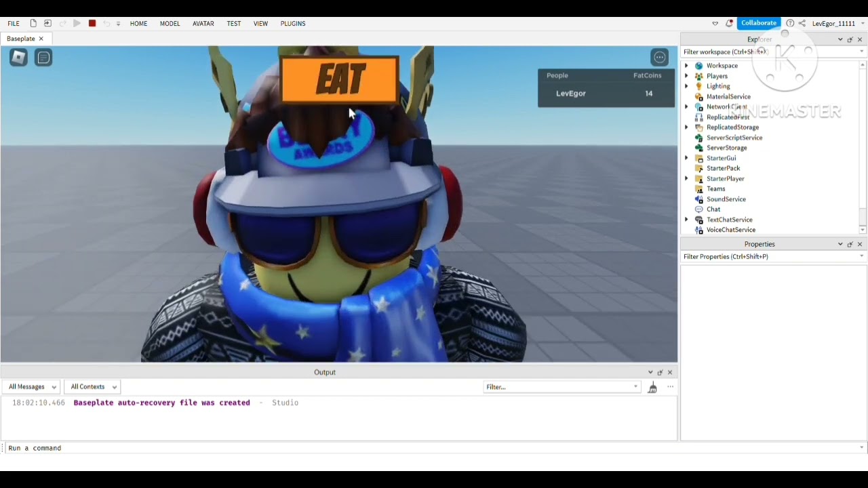Stop the running playtest with red square
Image resolution: width=868 pixels, height=488 pixels.
(x=92, y=23)
